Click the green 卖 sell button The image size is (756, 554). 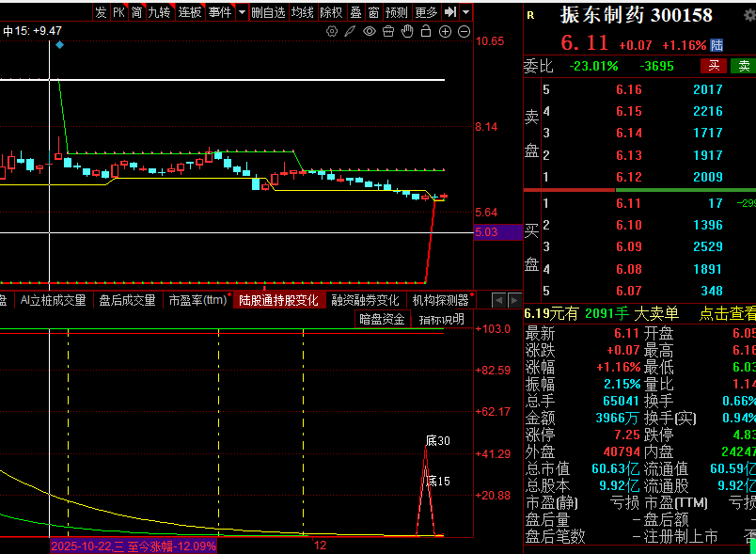(x=744, y=66)
